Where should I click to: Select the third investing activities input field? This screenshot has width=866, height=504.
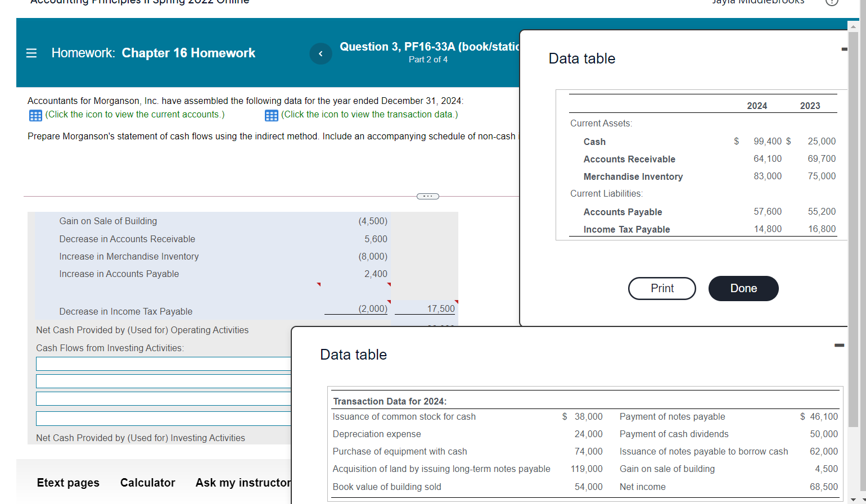[164, 399]
